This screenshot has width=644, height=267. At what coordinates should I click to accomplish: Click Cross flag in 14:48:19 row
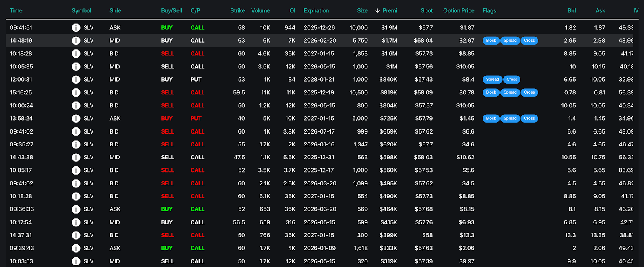[x=529, y=41]
